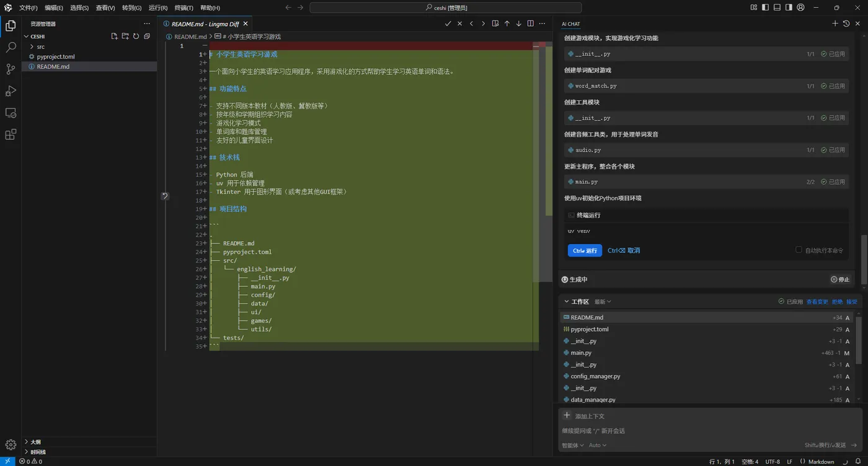The image size is (868, 466).
Task: Open the Terminal menu
Action: point(184,7)
